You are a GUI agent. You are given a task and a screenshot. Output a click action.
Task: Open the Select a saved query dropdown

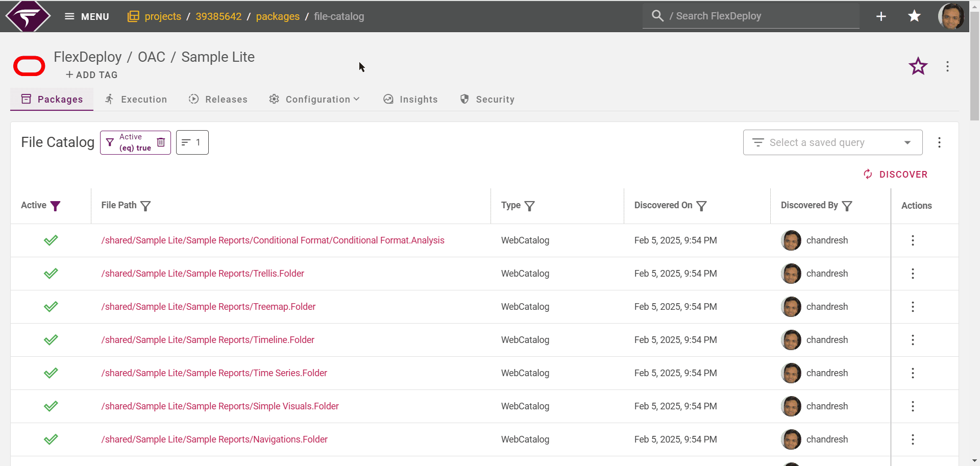833,142
